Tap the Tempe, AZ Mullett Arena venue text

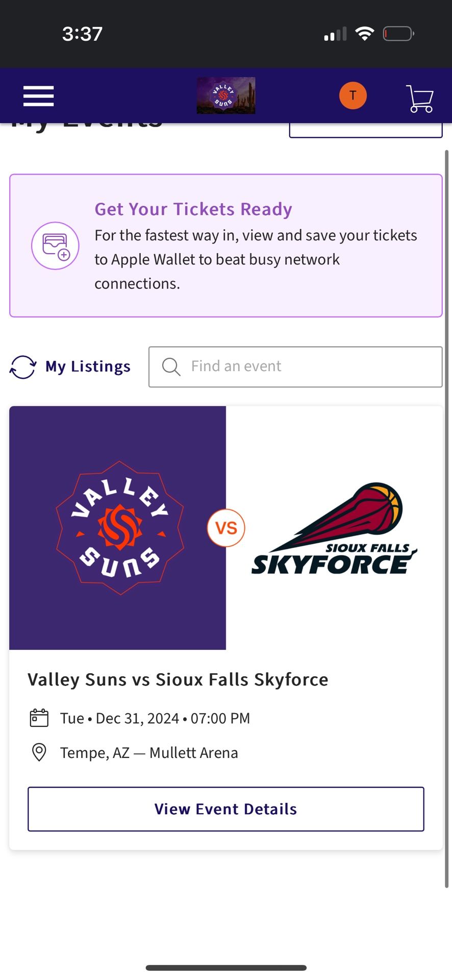click(x=149, y=753)
